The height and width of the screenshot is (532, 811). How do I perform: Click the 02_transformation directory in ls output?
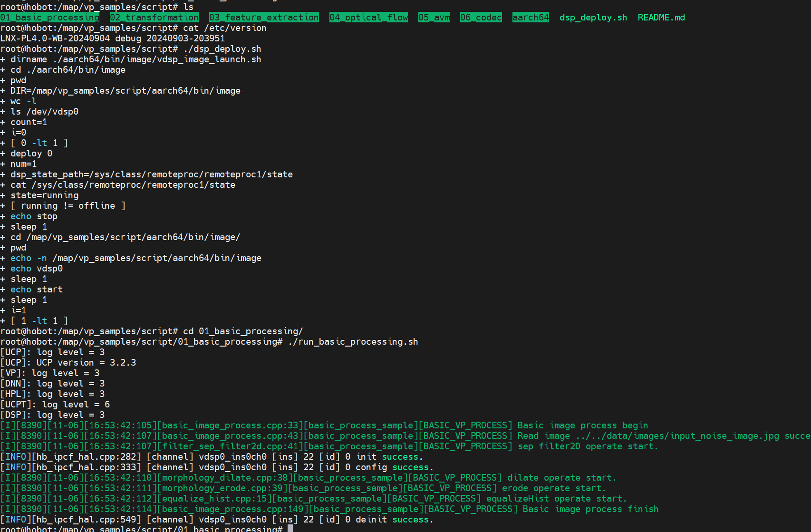tap(154, 18)
